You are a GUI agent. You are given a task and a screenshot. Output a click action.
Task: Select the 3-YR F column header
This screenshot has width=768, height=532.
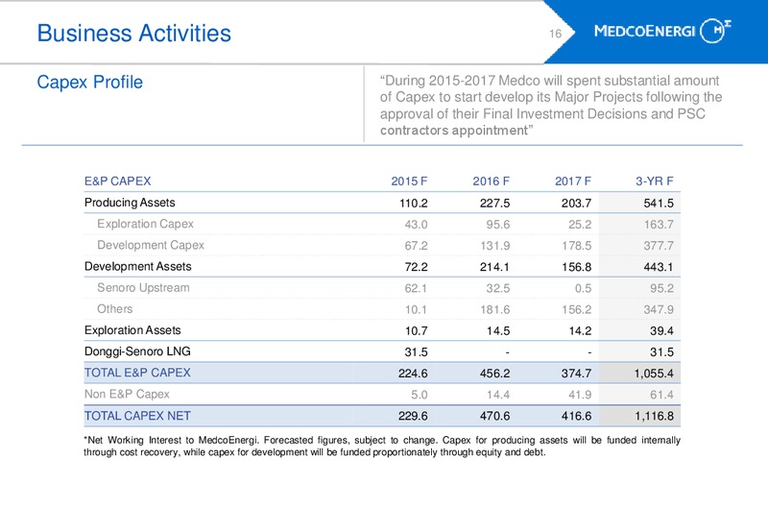655,181
